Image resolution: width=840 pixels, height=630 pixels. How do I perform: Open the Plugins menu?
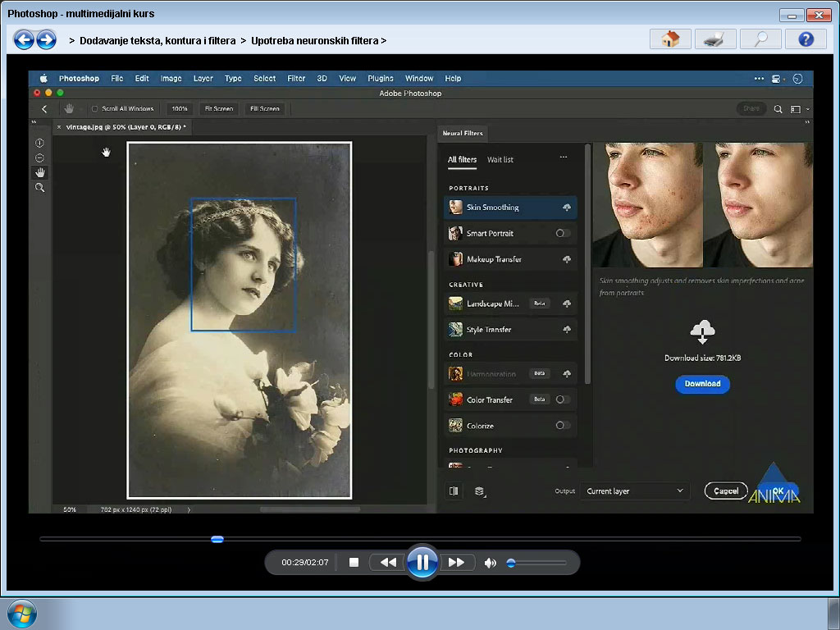381,78
